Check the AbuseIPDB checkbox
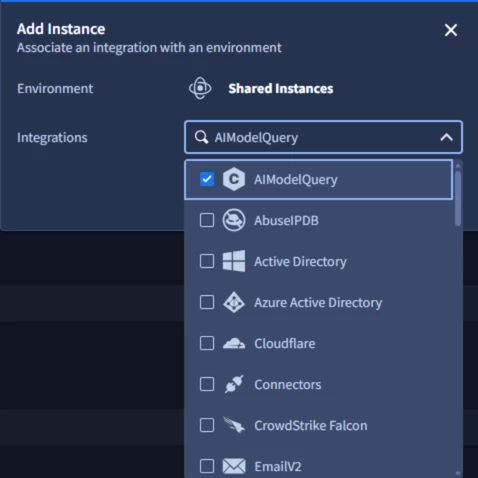The height and width of the screenshot is (478, 478). click(x=207, y=220)
